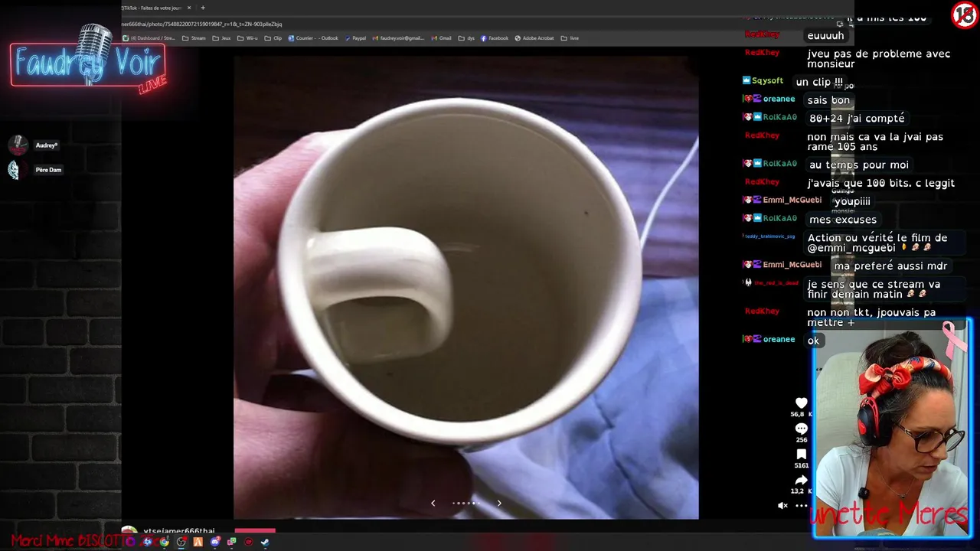The image size is (980, 551).
Task: Open the Dashboard / Stream bookmark
Action: 149,38
